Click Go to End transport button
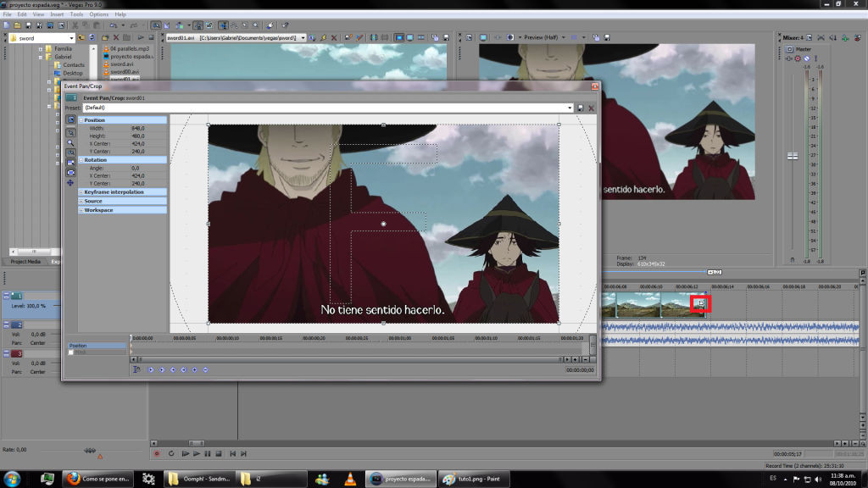 click(243, 454)
